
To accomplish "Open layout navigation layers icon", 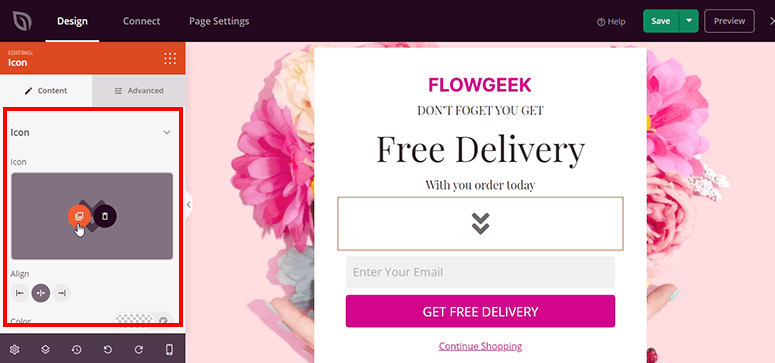I will (x=45, y=350).
